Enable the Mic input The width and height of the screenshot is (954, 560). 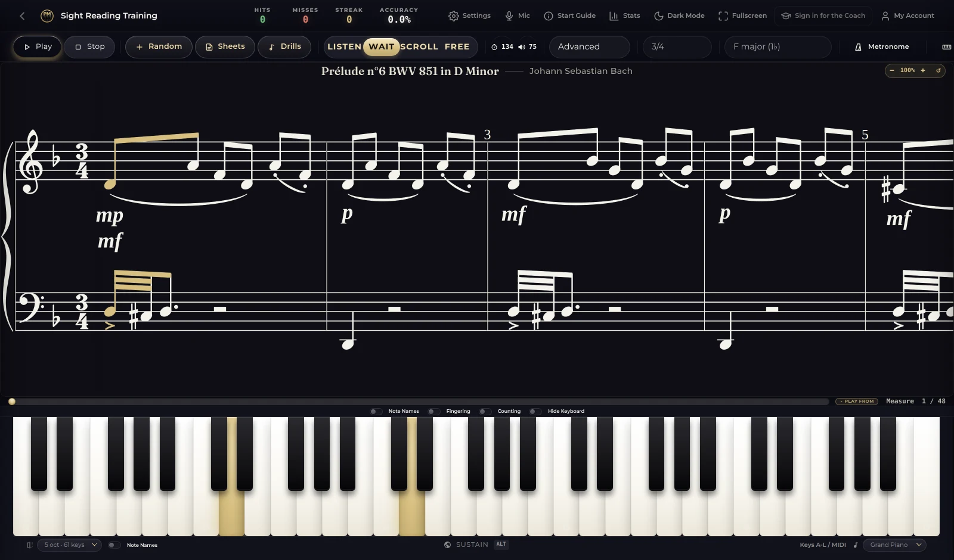coord(517,16)
